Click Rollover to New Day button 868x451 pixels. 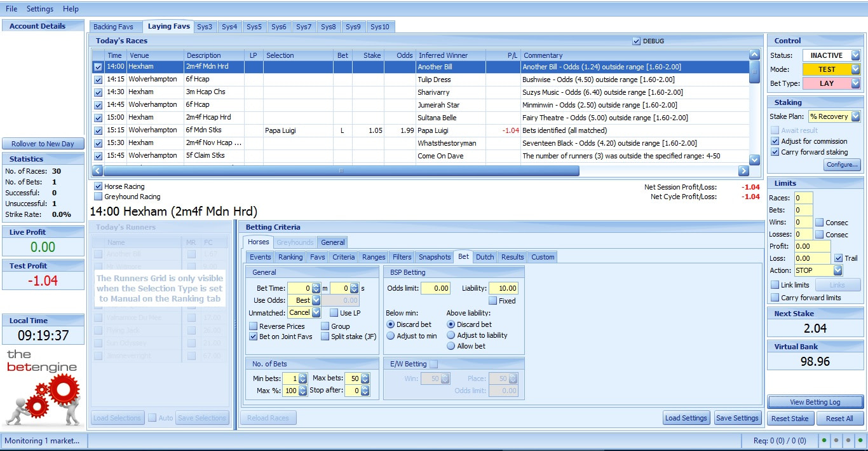[43, 144]
